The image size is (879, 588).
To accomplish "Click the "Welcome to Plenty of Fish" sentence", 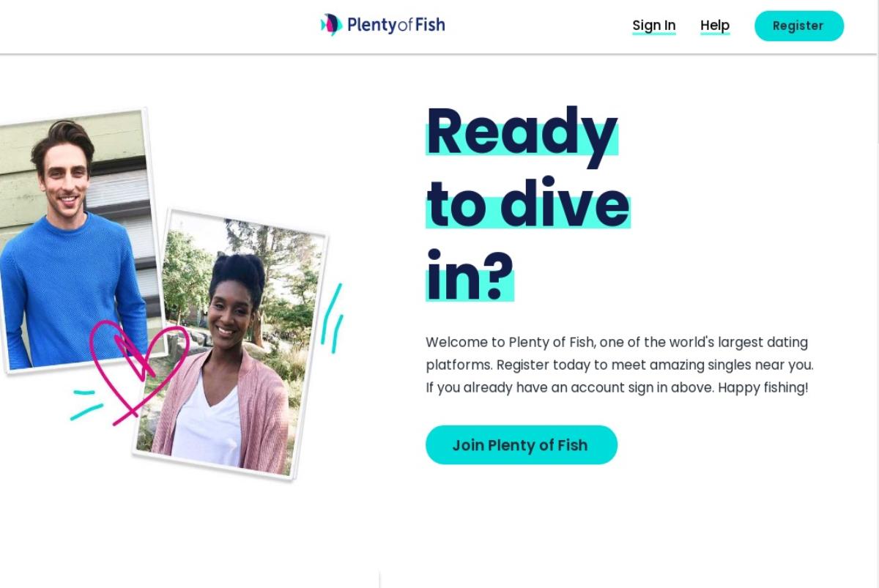I will pos(511,342).
